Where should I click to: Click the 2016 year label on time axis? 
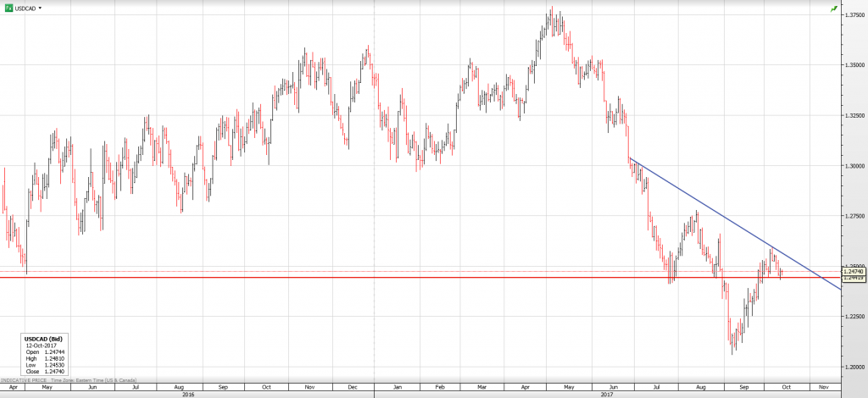187,394
